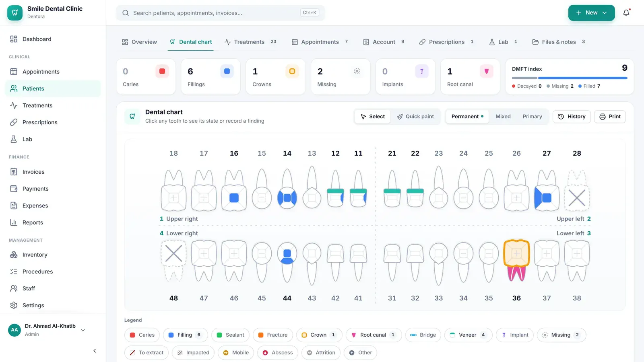Toggle the Caries legend chip
The image size is (644, 362).
[142, 335]
